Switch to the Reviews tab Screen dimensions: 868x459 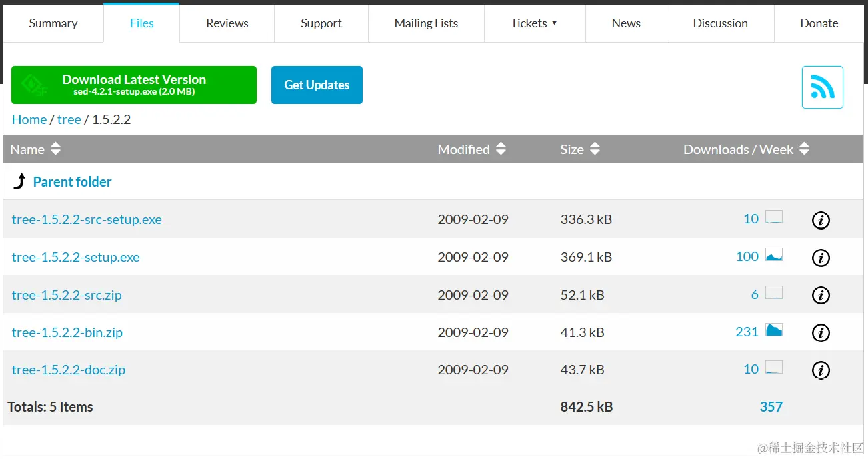coord(227,23)
